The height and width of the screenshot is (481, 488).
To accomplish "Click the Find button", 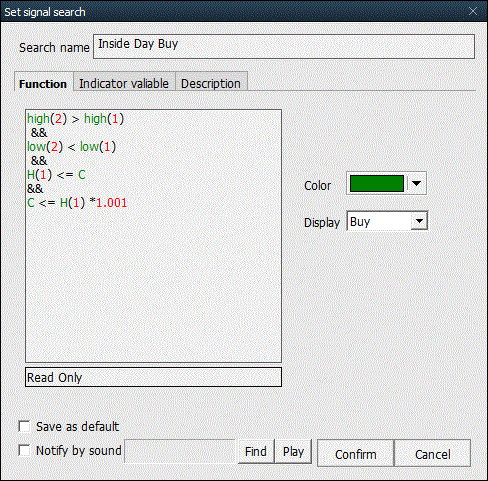I will pos(256,451).
